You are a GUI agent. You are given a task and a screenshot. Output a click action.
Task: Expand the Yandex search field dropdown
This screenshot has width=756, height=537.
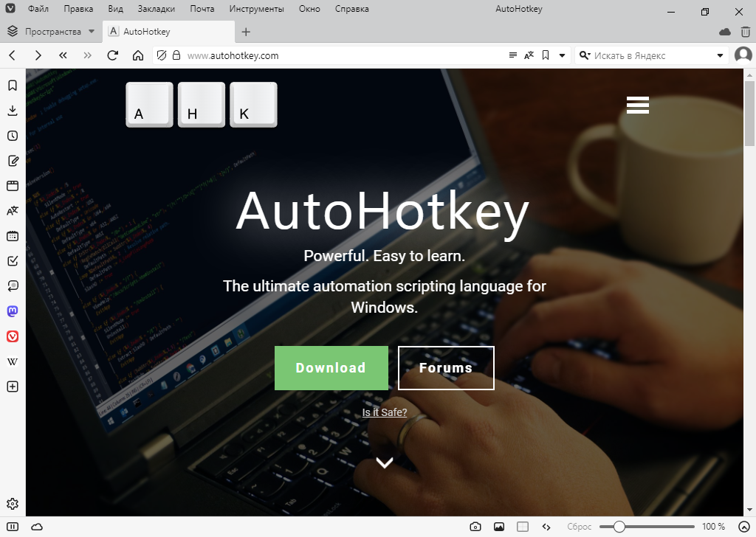click(721, 55)
